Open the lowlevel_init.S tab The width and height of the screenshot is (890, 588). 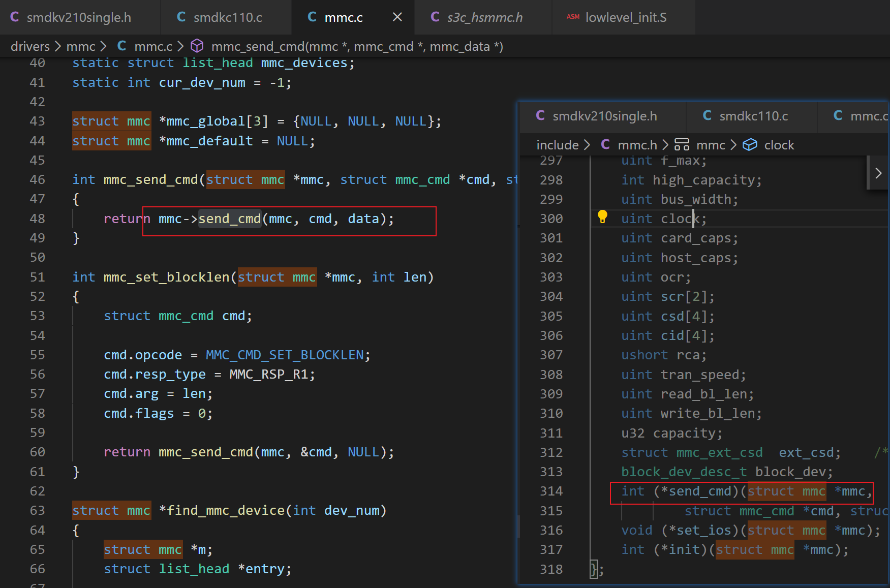point(625,17)
